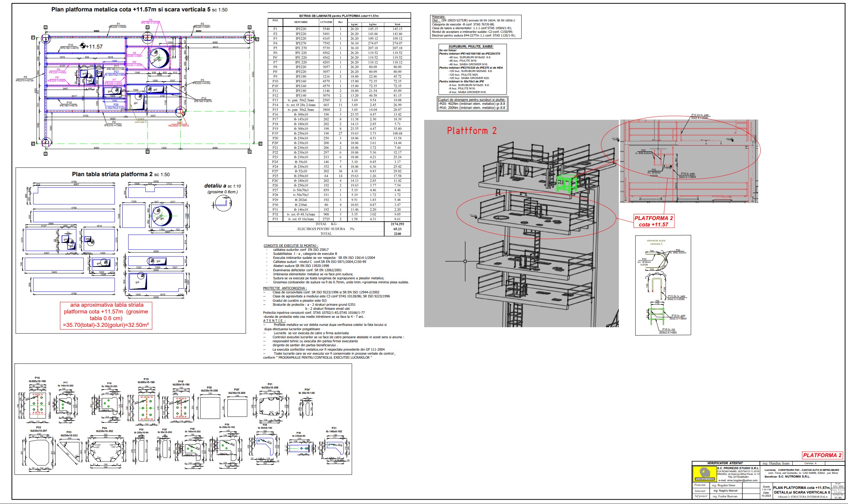
Task: Click the crosshair cursor in 3D view
Action: click(465, 261)
